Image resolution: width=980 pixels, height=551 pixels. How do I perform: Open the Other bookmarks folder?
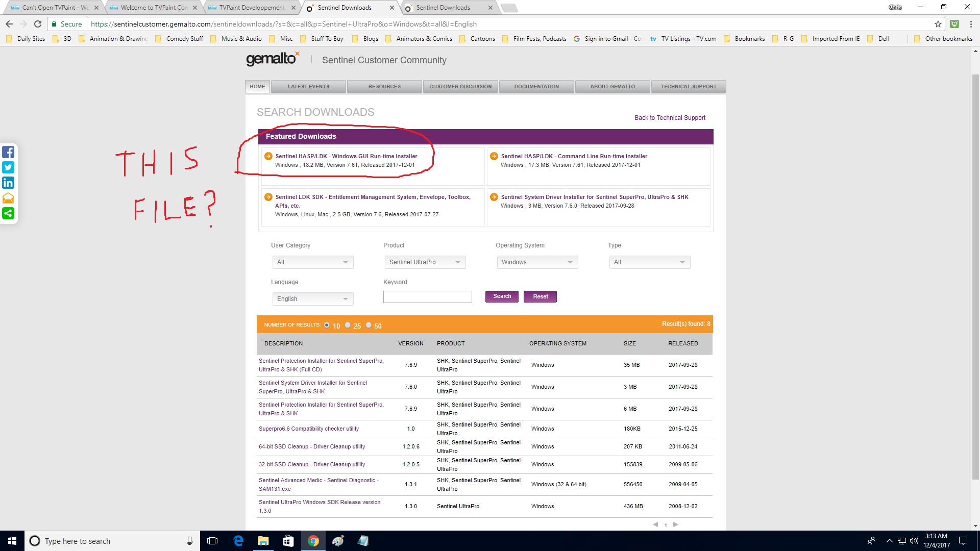point(943,39)
